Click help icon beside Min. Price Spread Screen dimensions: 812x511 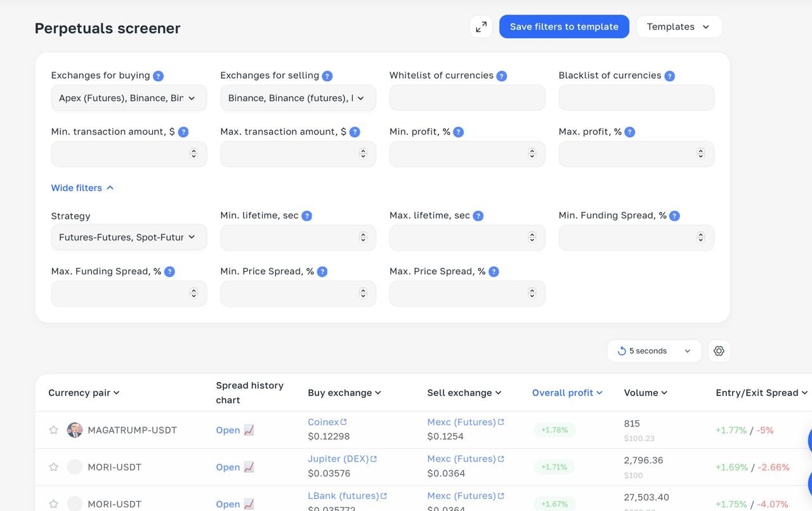tap(322, 272)
